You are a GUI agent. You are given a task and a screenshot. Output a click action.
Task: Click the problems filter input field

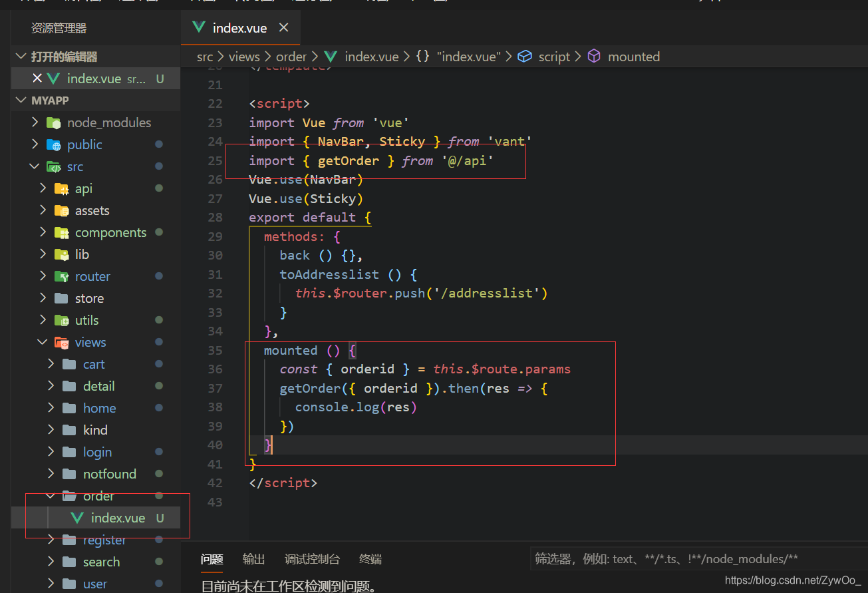click(698, 559)
